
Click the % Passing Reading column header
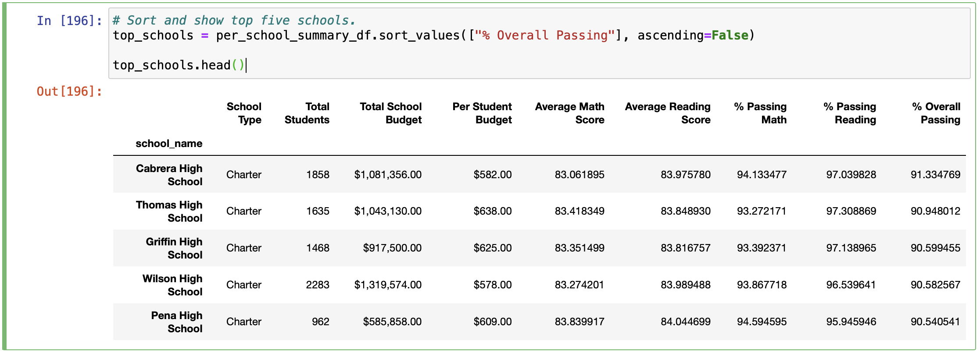[x=850, y=113]
